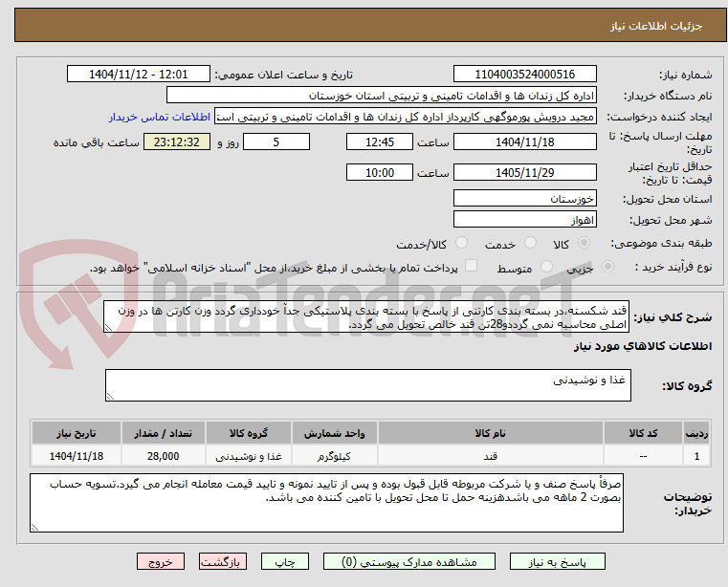Click the resize handle of description box
The image size is (728, 587).
point(108,328)
